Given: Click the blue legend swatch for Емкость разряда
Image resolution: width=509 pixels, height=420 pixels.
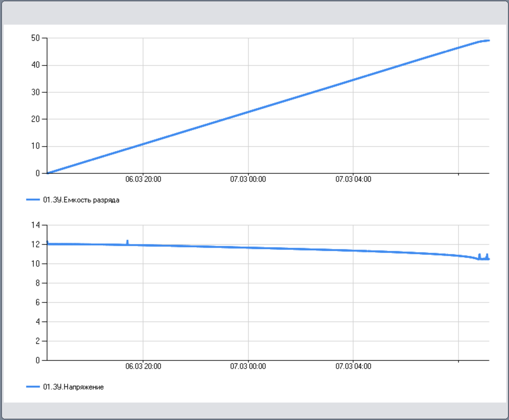Looking at the screenshot, I should (x=33, y=200).
